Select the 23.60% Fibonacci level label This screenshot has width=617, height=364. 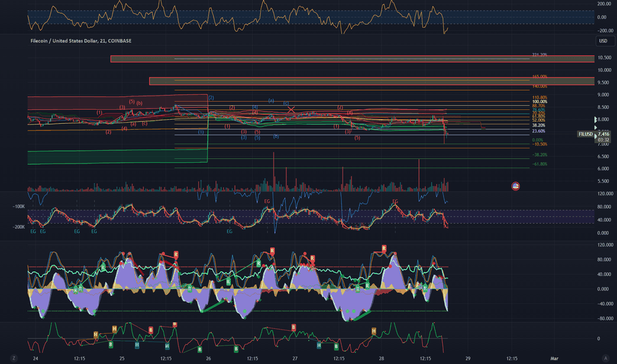tap(539, 131)
